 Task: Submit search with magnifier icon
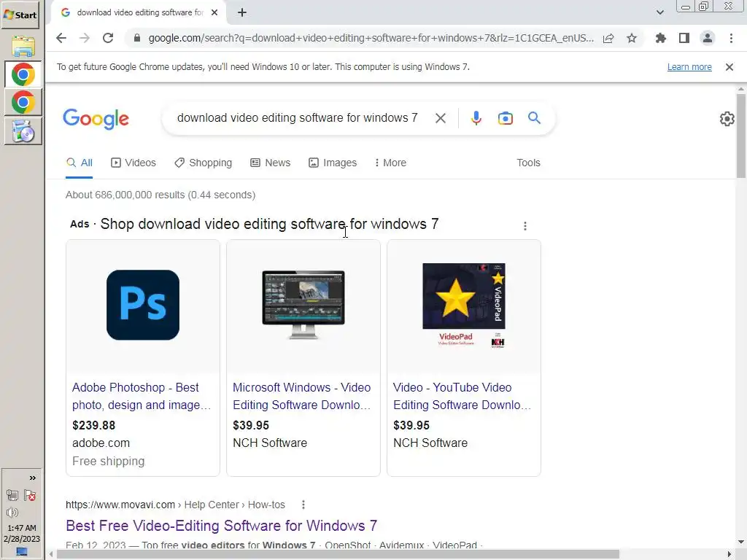pyautogui.click(x=534, y=117)
